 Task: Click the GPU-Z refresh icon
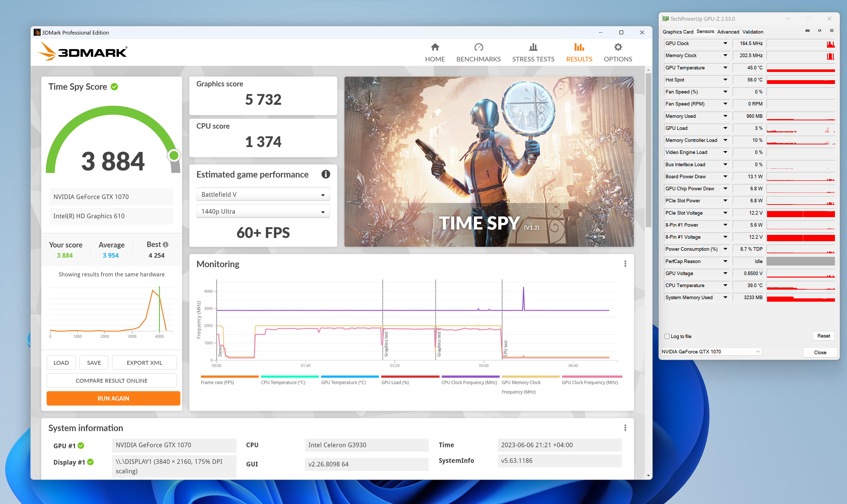tap(820, 31)
